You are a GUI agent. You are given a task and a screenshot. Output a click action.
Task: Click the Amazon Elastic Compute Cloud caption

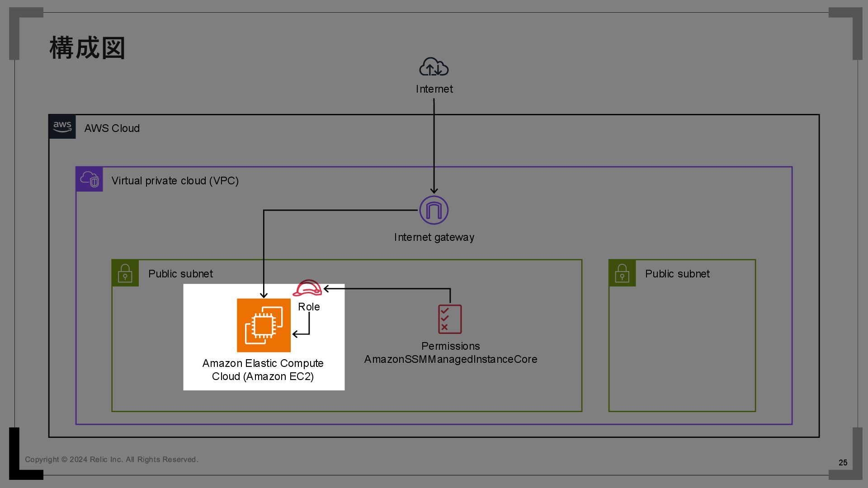[x=263, y=370]
